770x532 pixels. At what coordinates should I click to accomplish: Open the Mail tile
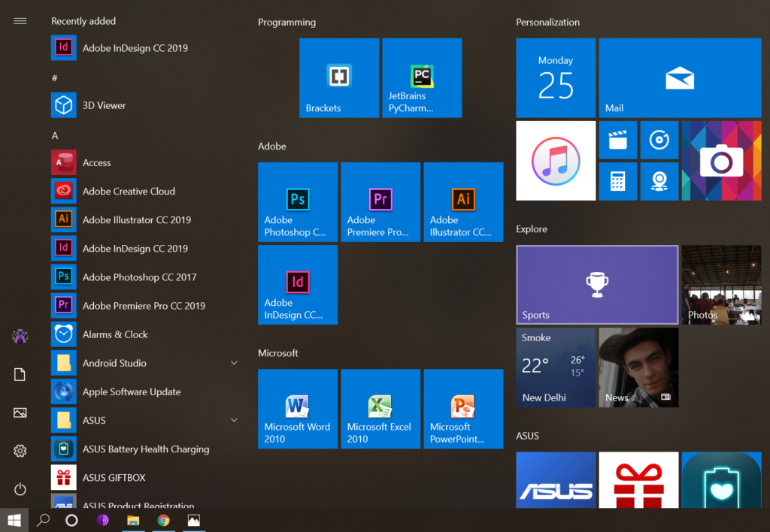(680, 78)
